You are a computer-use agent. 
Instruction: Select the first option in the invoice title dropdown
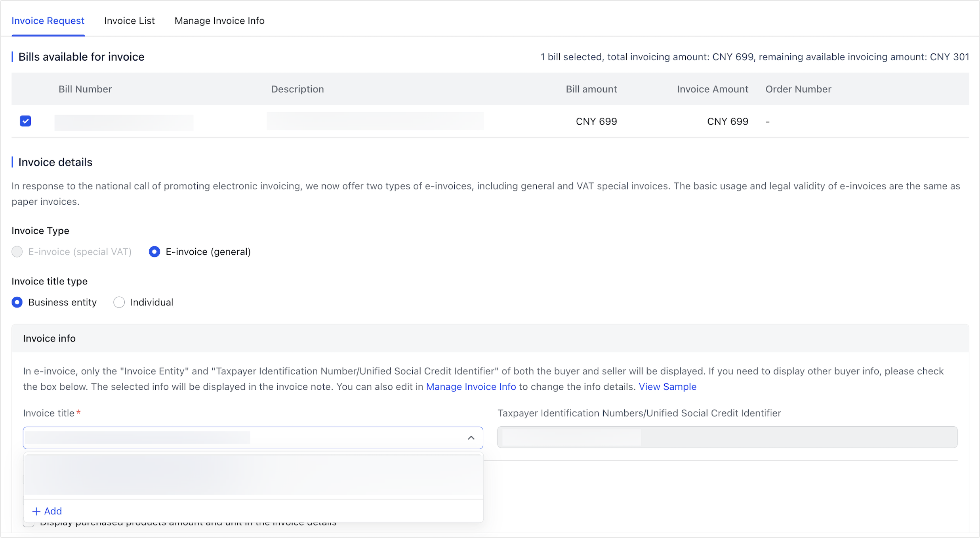[x=254, y=475]
